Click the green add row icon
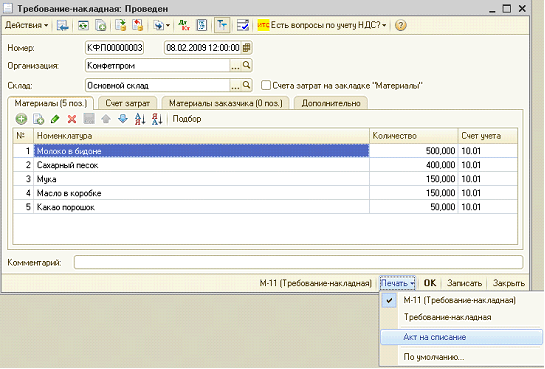Image resolution: width=545 pixels, height=369 pixels. tap(21, 119)
